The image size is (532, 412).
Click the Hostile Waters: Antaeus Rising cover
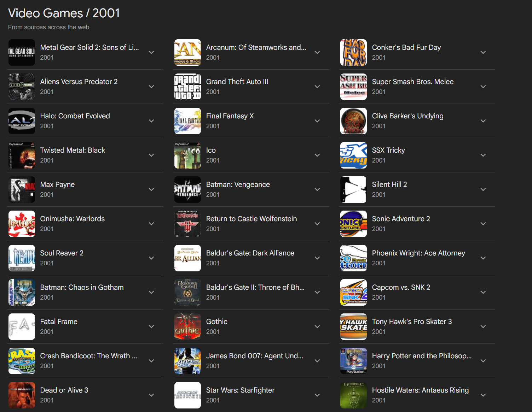tap(353, 395)
